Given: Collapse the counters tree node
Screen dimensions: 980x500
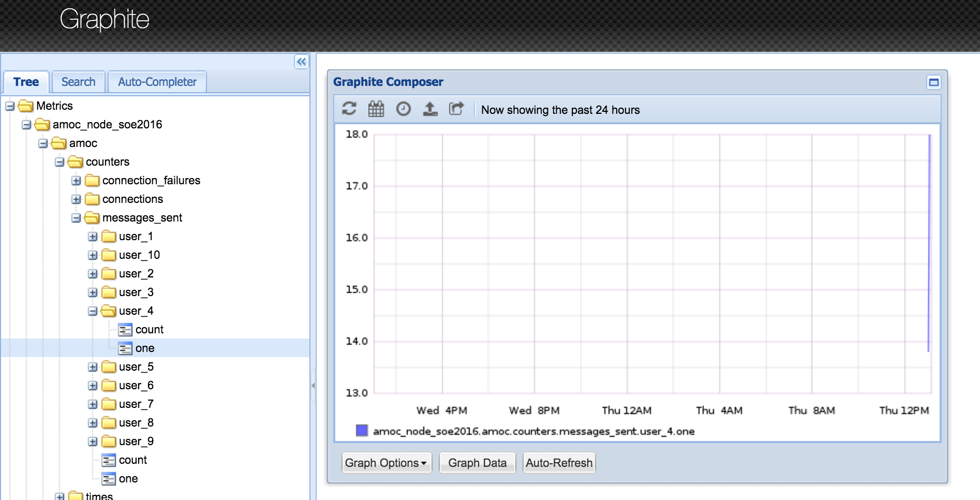Looking at the screenshot, I should tap(60, 162).
